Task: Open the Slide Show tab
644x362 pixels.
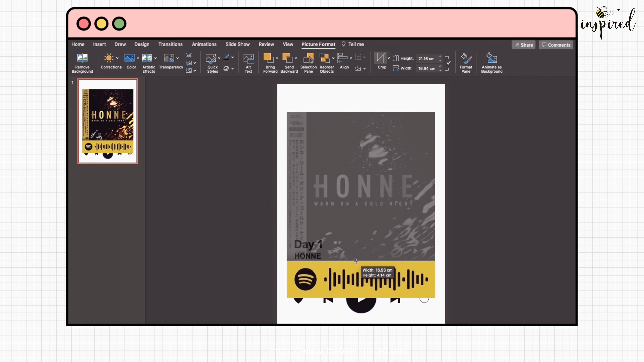Action: tap(237, 44)
